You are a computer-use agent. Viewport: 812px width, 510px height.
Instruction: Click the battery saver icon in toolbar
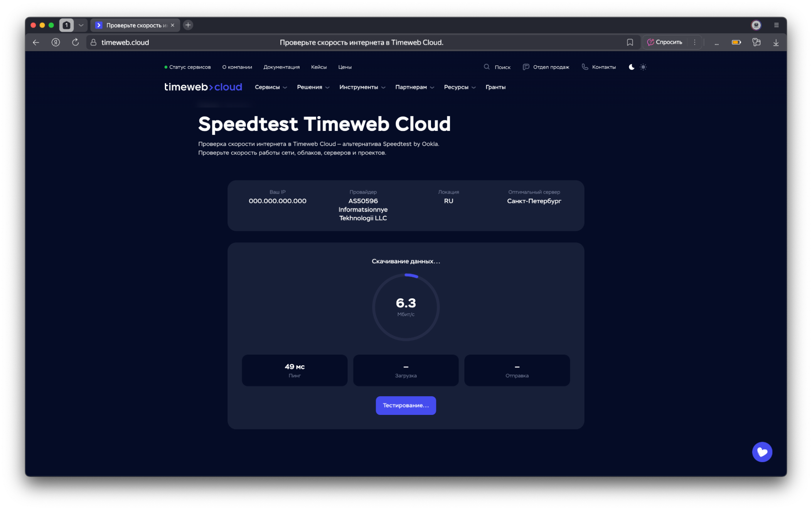coord(736,42)
